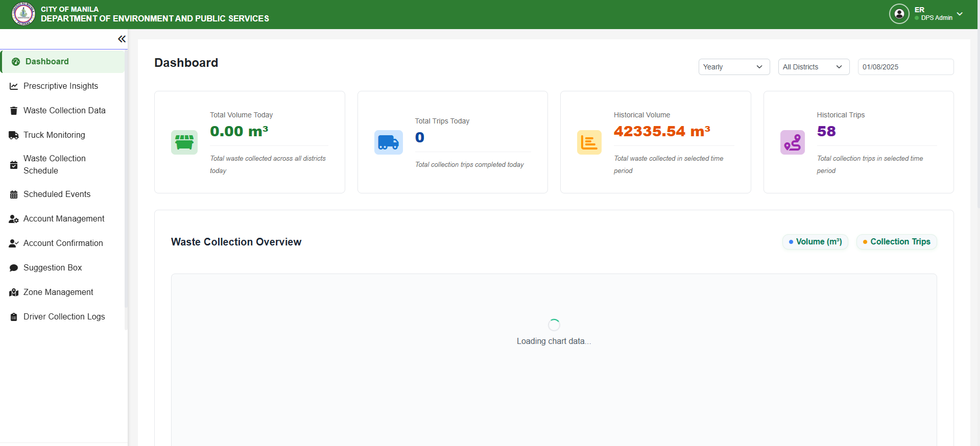Screen dimensions: 980x446
Task: Click the user avatar icon in header
Action: [899, 14]
